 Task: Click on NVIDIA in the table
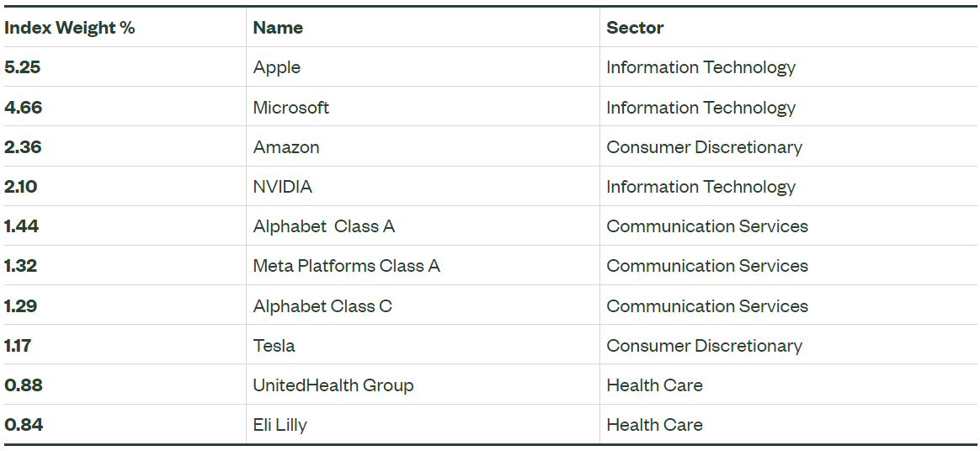click(x=283, y=187)
